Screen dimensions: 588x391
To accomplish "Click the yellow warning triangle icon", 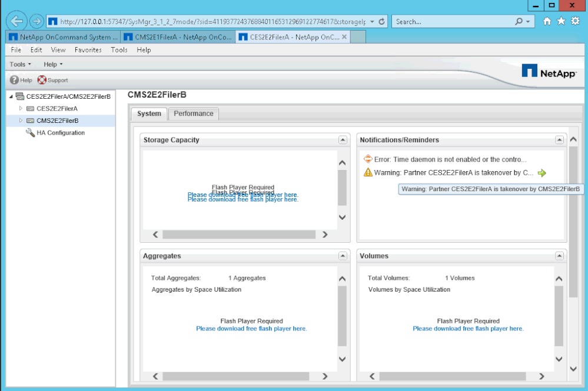I will pyautogui.click(x=368, y=172).
